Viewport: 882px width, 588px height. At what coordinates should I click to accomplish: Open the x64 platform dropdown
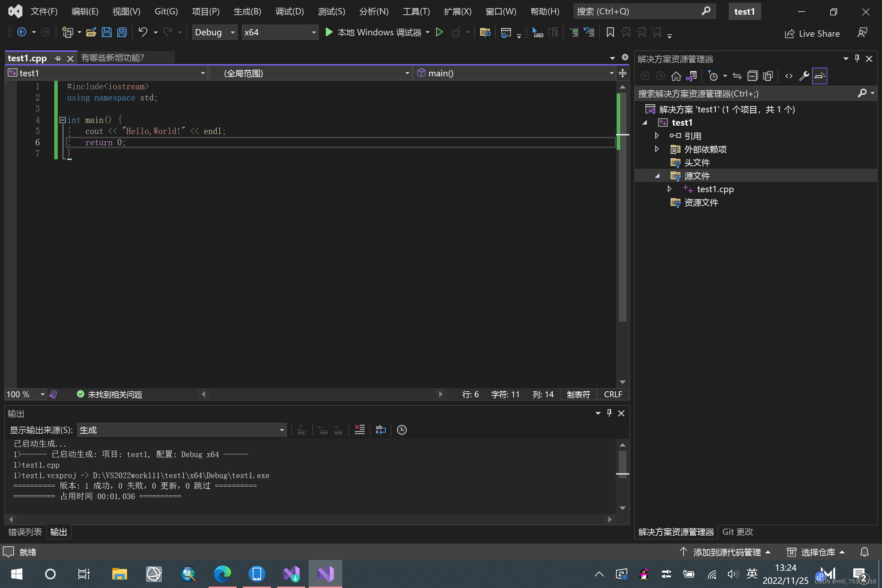click(x=280, y=33)
